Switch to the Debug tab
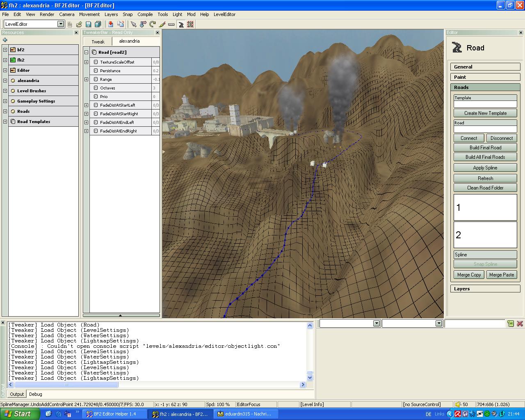Screen dimensions: 525x420 pos(35,394)
